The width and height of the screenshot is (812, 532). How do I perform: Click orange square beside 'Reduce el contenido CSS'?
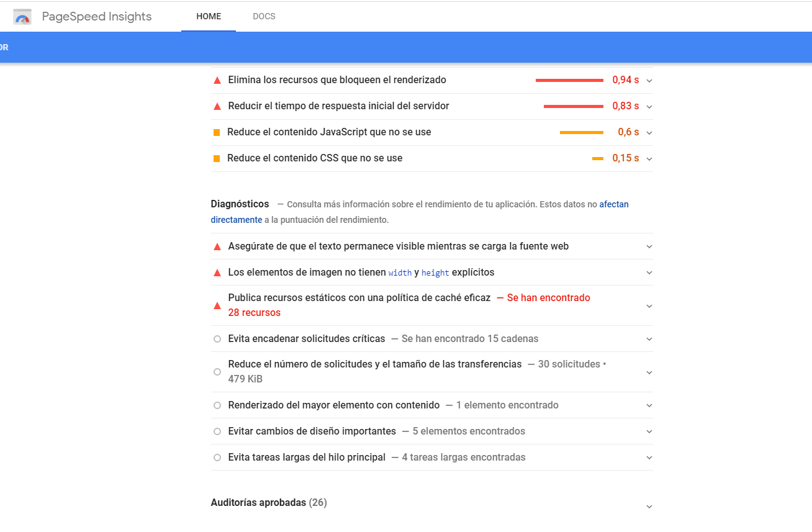(x=217, y=158)
